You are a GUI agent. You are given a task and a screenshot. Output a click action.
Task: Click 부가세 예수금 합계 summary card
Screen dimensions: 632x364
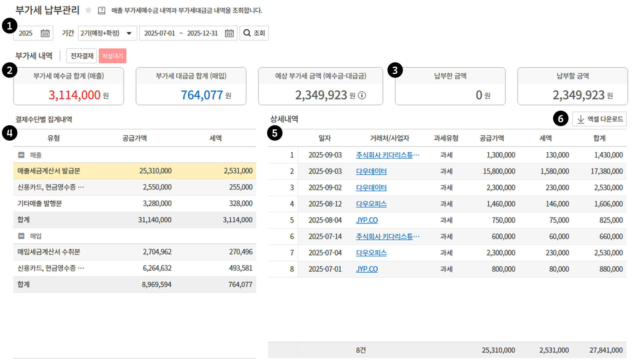pos(69,86)
